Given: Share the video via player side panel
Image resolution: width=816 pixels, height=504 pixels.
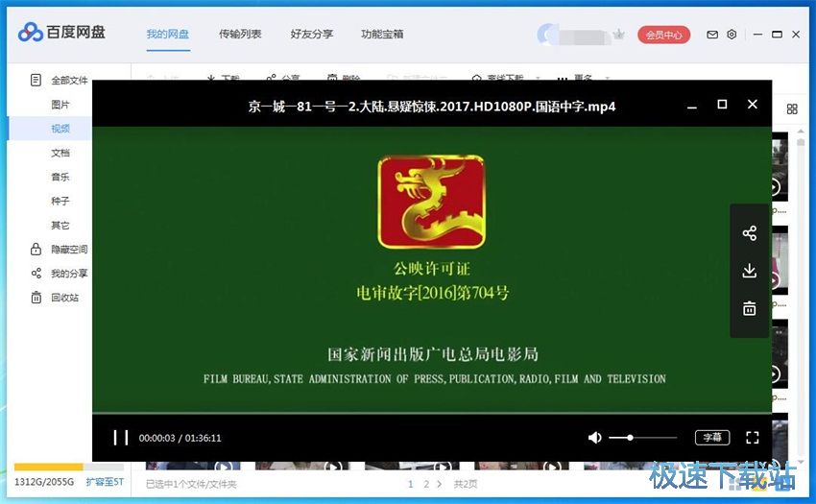Looking at the screenshot, I should click(750, 233).
